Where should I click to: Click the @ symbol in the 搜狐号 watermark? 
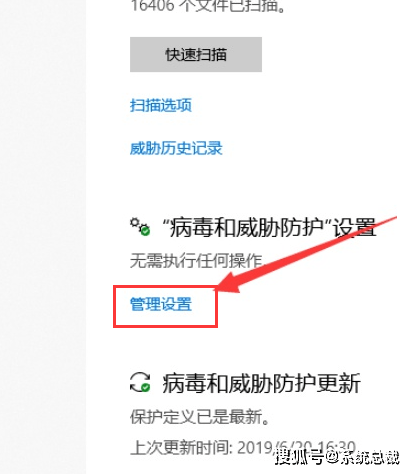[x=332, y=456]
